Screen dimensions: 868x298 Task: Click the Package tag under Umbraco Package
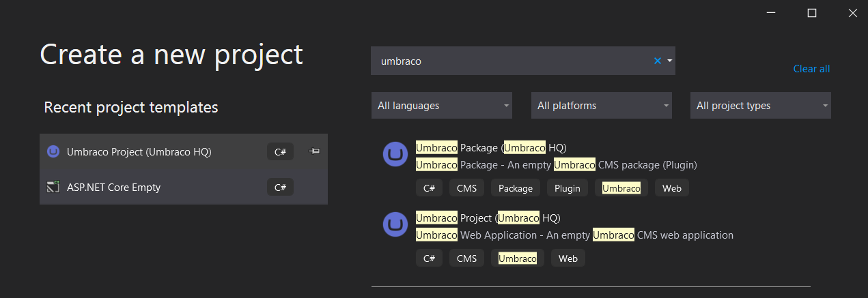516,188
